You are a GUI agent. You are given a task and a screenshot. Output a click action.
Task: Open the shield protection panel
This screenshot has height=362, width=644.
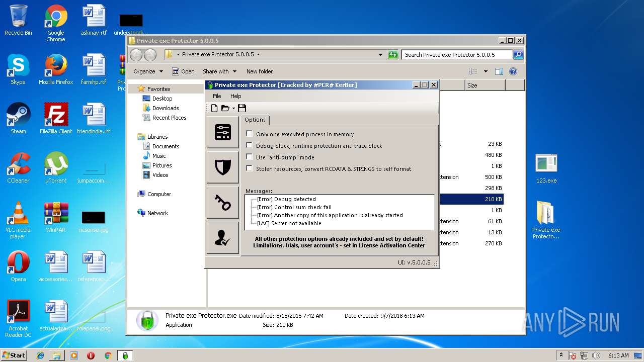tap(223, 167)
